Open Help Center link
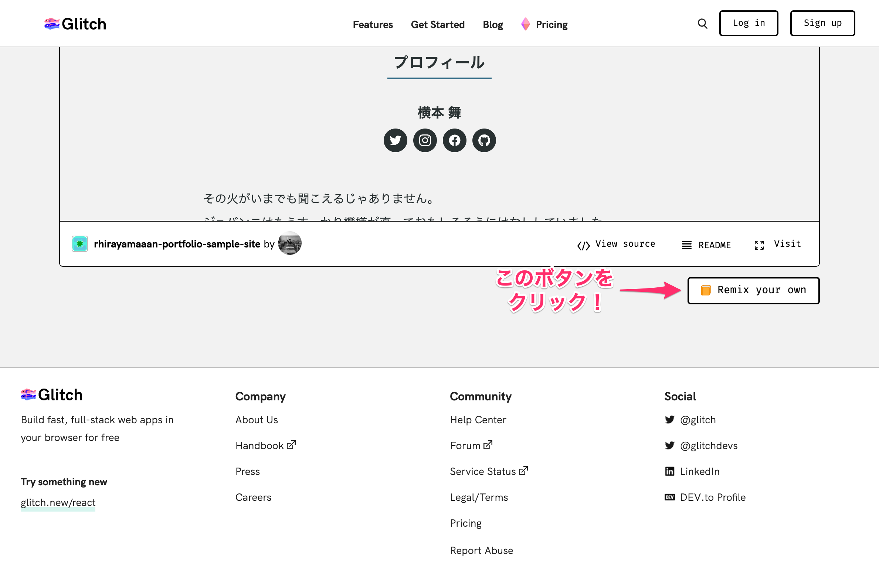 coord(478,420)
